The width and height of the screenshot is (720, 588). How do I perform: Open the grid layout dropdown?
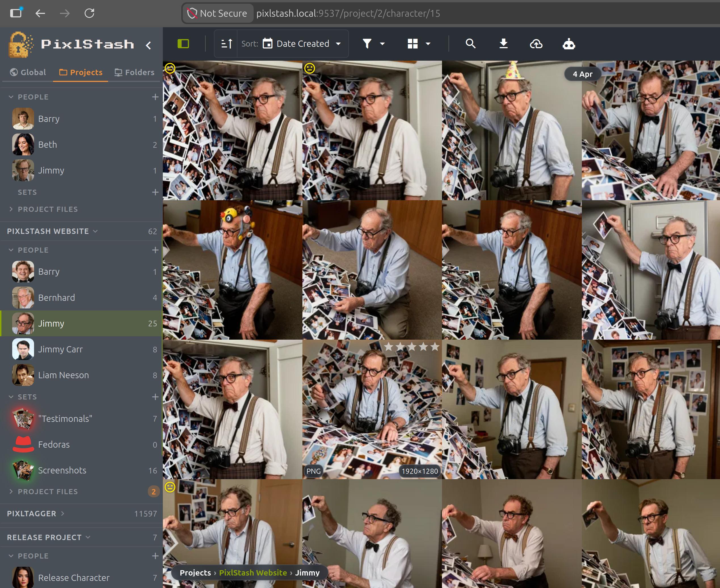(419, 44)
